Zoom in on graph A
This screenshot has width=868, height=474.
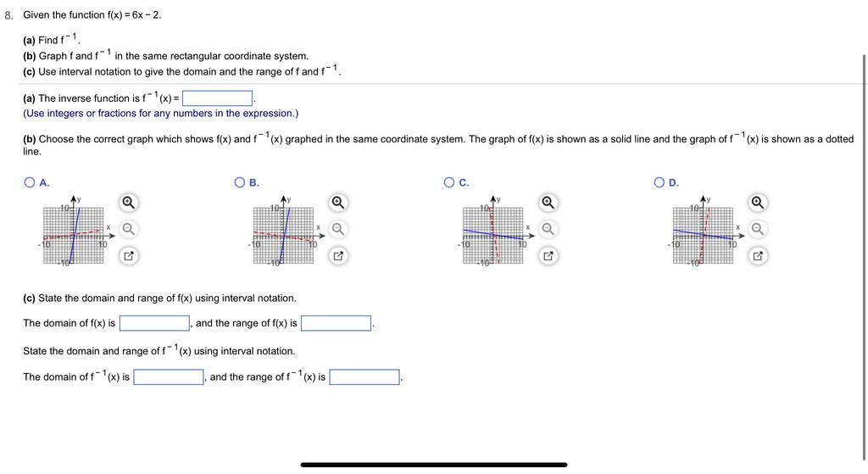128,202
